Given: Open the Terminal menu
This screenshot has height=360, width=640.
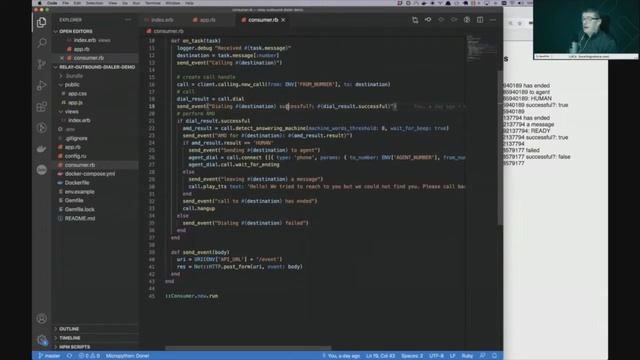Looking at the screenshot, I should coord(153,3).
